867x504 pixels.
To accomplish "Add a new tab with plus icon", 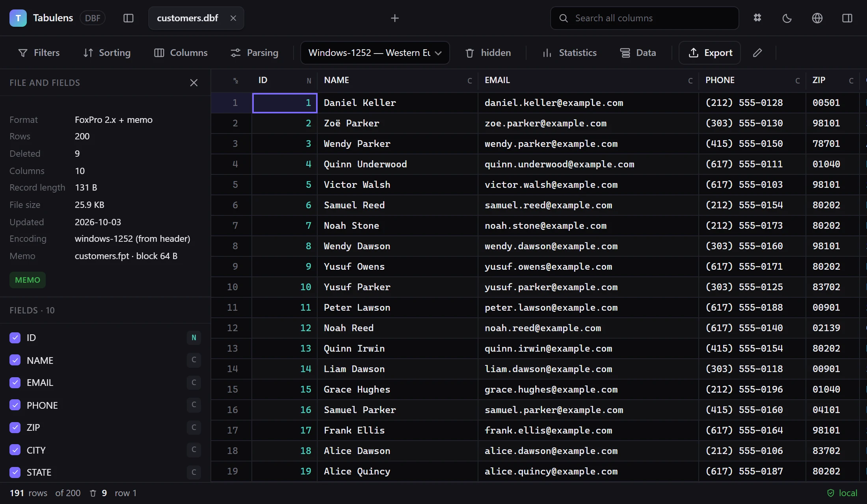I will coord(395,18).
